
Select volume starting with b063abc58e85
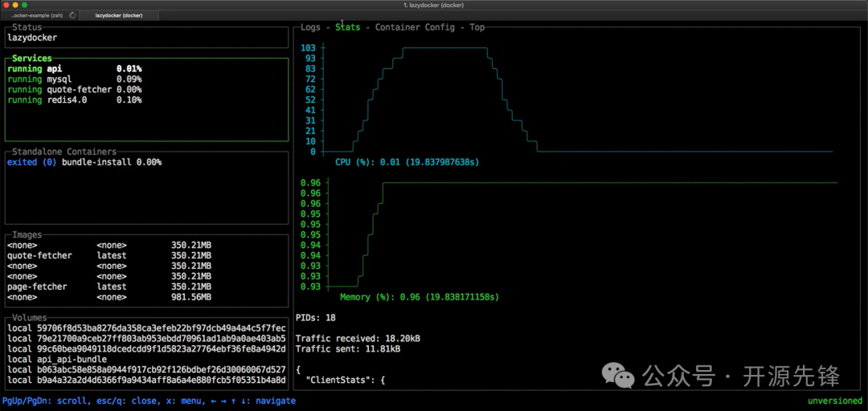click(x=147, y=369)
